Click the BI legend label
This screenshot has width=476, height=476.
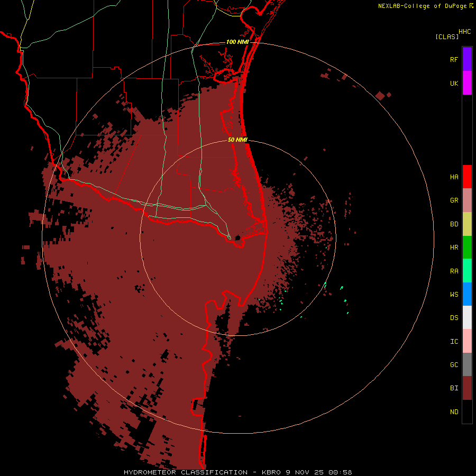click(x=454, y=388)
